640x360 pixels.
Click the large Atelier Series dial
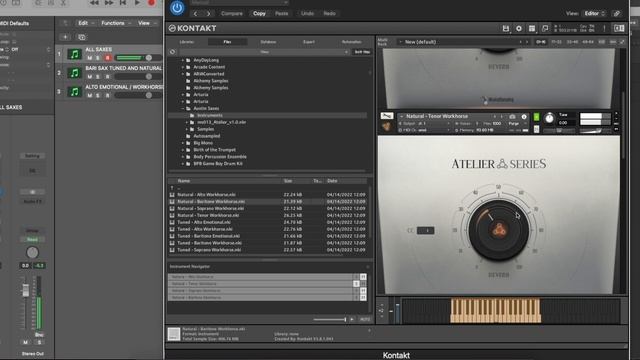499,231
